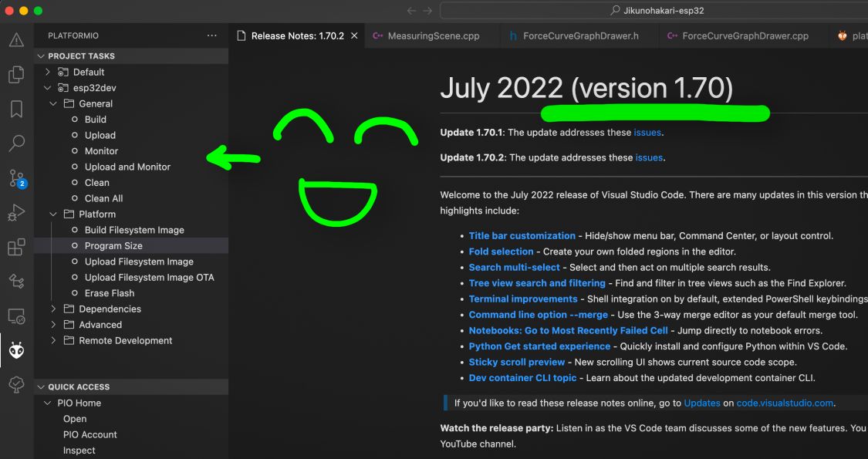Open Source Control with 2 changes
Viewport: 868px width, 459px height.
[x=17, y=178]
